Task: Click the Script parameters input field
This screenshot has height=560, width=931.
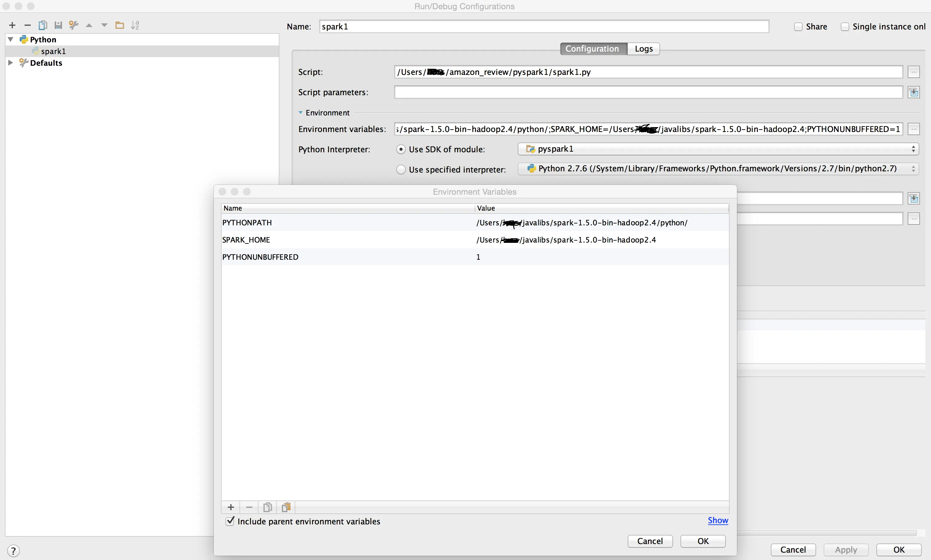Action: point(648,92)
